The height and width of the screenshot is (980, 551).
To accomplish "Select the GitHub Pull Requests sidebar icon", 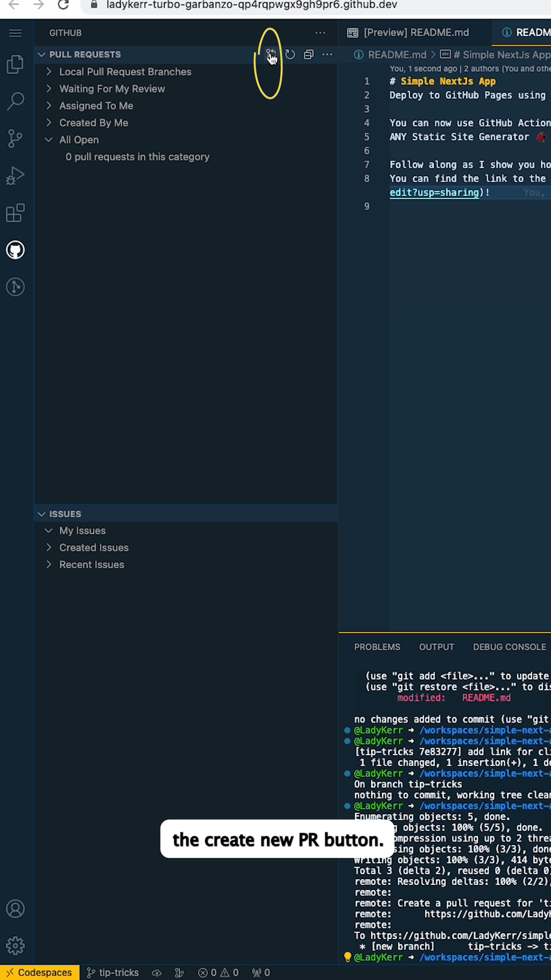I will (15, 250).
